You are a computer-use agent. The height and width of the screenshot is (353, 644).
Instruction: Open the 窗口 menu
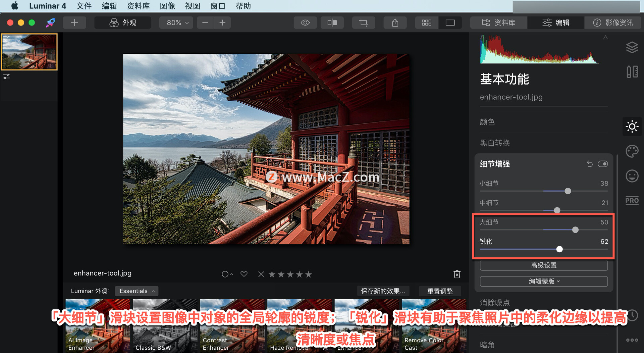pos(218,6)
